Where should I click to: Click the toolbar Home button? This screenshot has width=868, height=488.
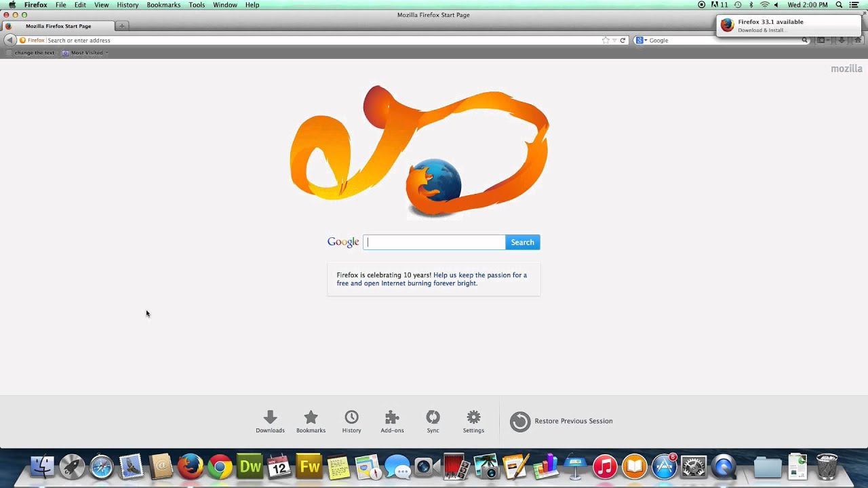point(857,40)
